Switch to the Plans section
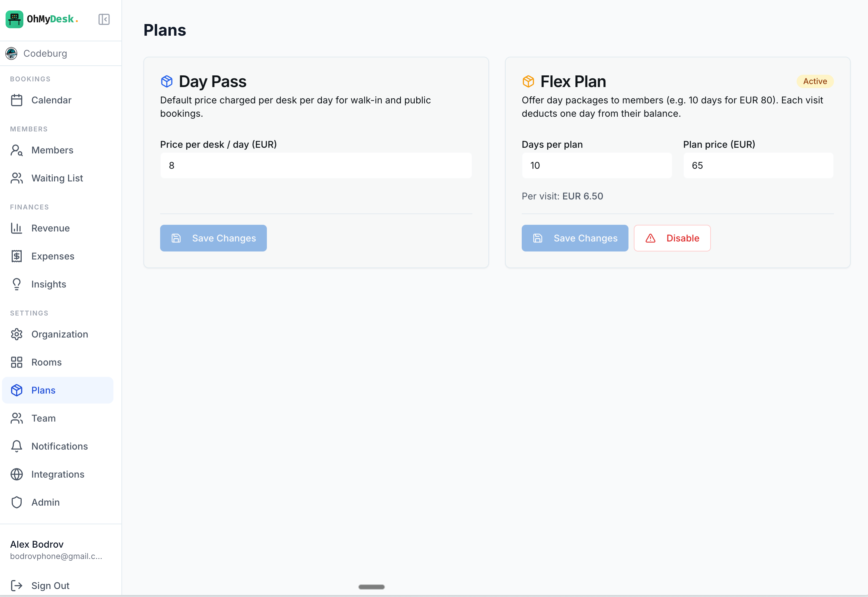This screenshot has height=597, width=868. [x=43, y=390]
